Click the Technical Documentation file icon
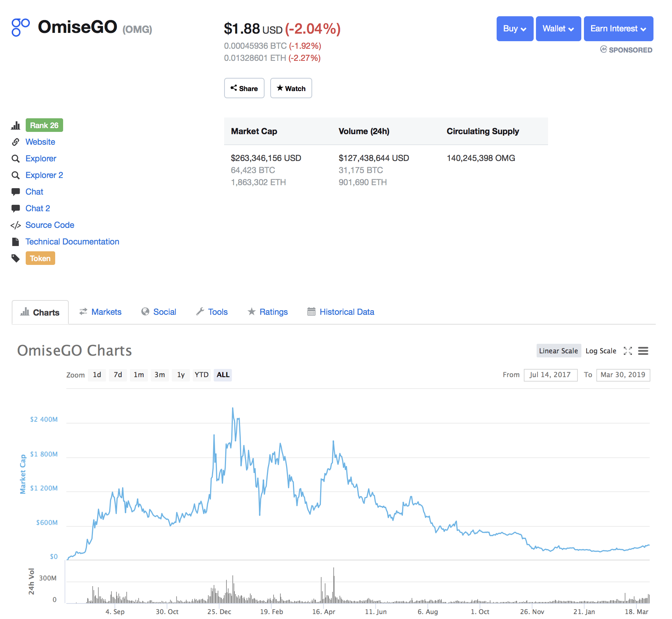 coord(15,242)
